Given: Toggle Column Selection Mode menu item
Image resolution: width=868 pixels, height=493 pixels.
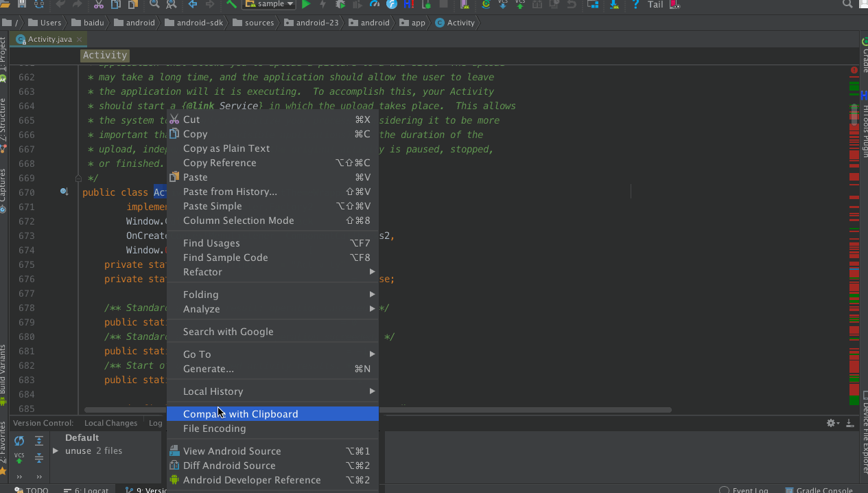Looking at the screenshot, I should pyautogui.click(x=273, y=220).
